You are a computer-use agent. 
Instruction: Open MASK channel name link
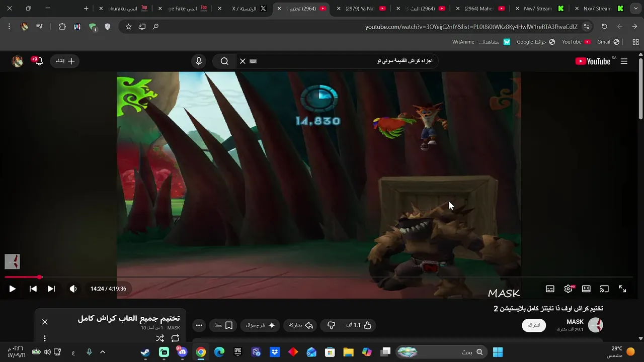pos(575,322)
